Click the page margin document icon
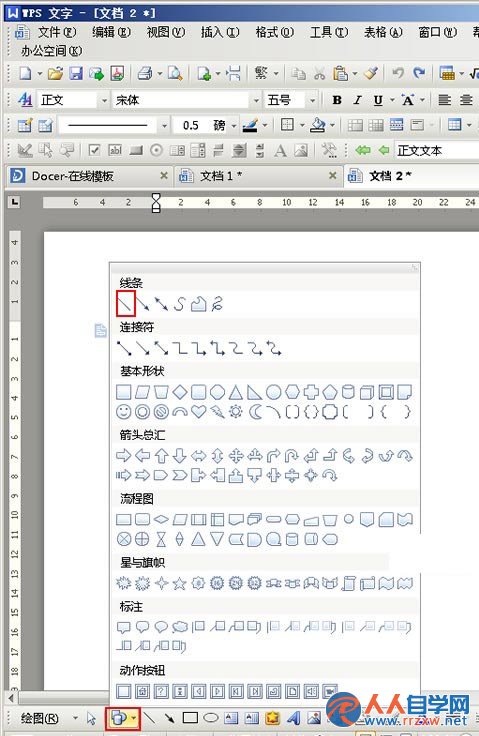 (100, 330)
